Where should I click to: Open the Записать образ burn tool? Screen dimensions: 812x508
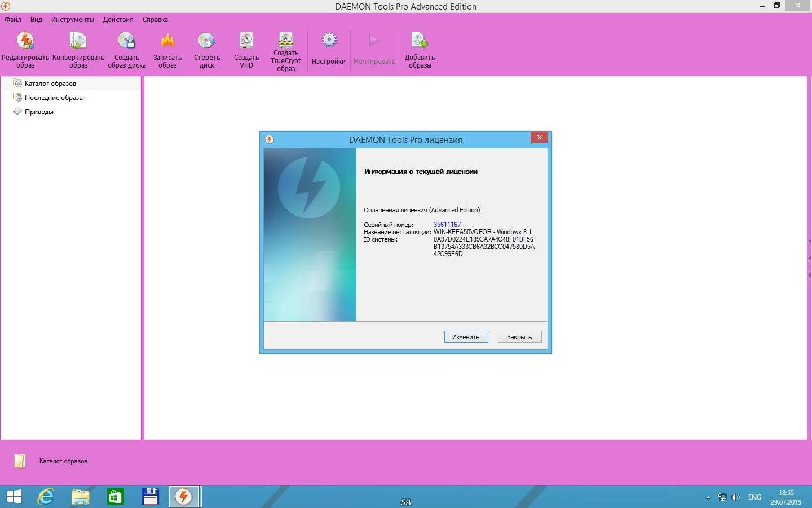167,50
